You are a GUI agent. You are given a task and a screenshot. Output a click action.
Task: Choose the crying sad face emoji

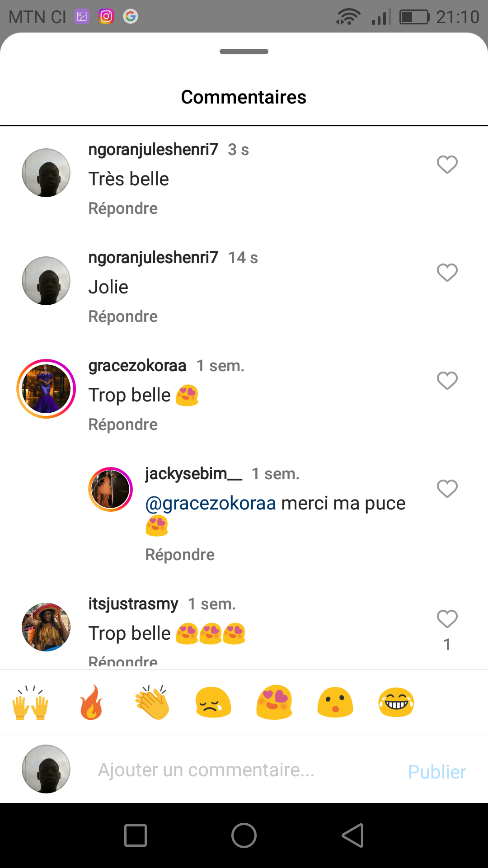click(x=213, y=703)
